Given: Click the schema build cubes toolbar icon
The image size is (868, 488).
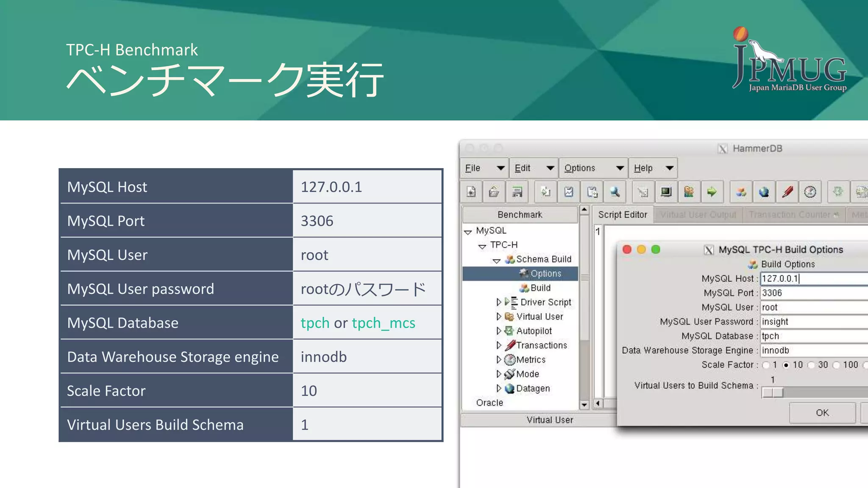Looking at the screenshot, I should click(x=741, y=192).
